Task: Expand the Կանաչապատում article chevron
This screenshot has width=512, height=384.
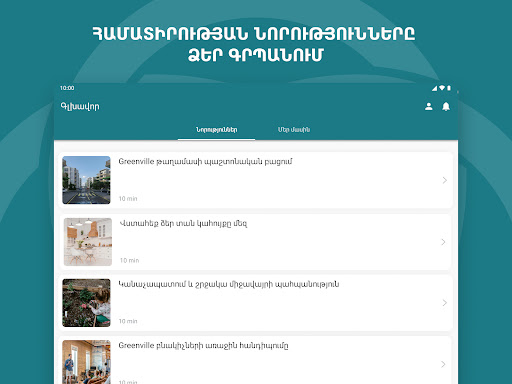Action: tap(445, 303)
